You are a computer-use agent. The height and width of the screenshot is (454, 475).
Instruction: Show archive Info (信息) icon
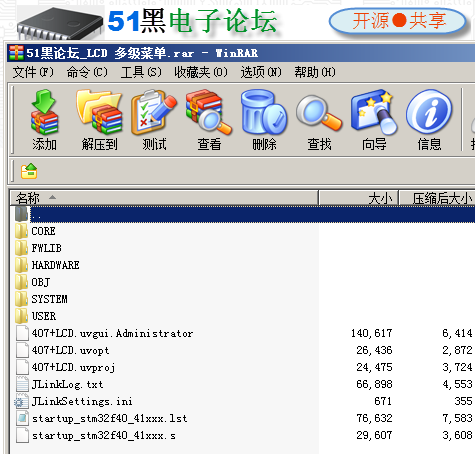(x=429, y=120)
